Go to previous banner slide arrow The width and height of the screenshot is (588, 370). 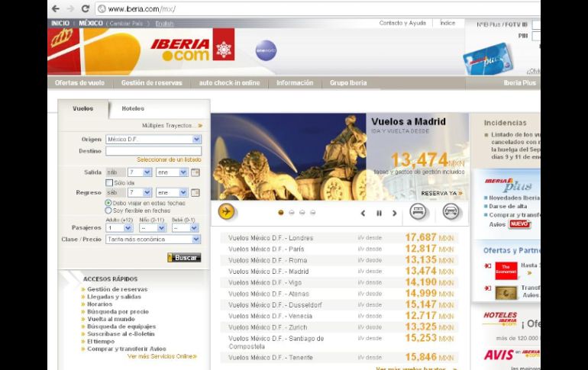pyautogui.click(x=363, y=214)
